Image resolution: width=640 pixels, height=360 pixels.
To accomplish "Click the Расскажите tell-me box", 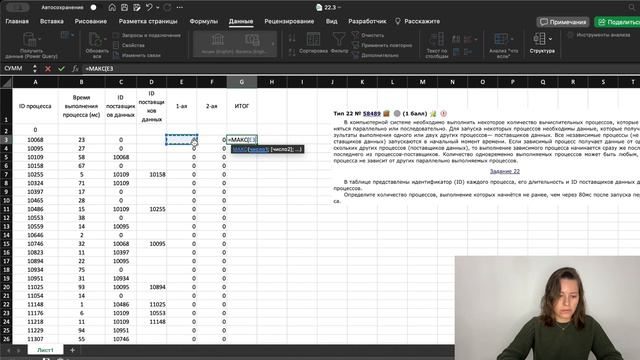I will click(418, 21).
